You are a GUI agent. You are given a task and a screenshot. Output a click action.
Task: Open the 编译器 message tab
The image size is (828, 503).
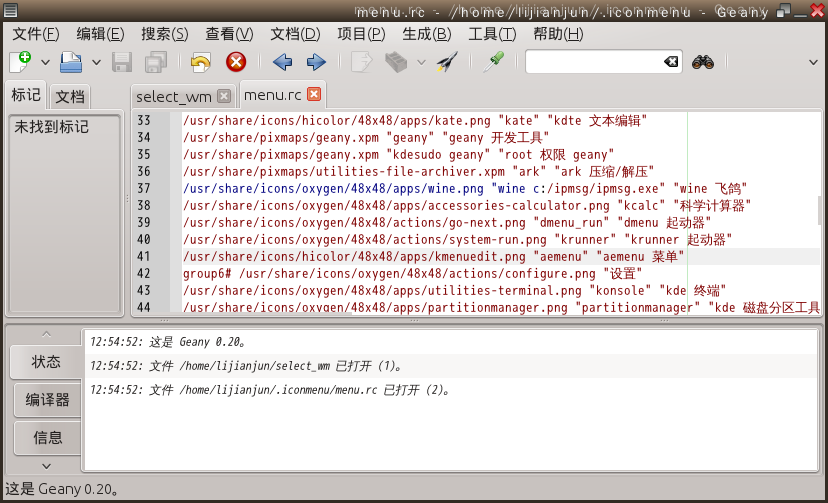pyautogui.click(x=48, y=400)
